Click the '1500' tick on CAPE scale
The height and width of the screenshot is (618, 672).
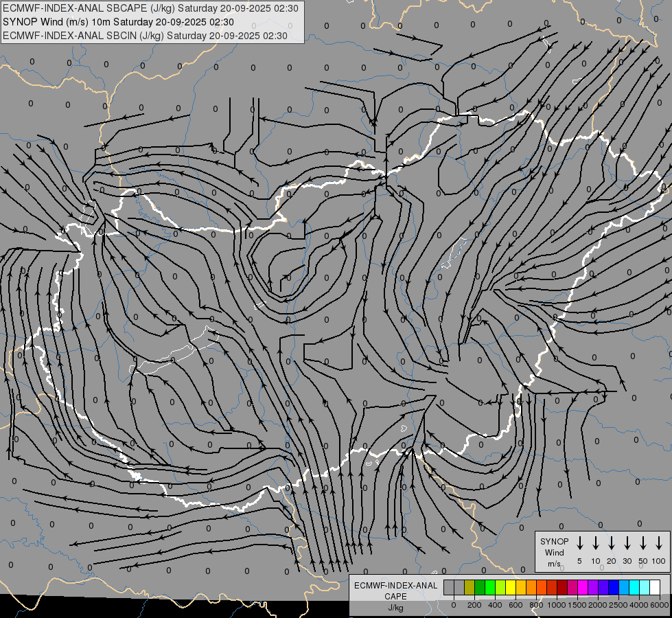[577, 605]
